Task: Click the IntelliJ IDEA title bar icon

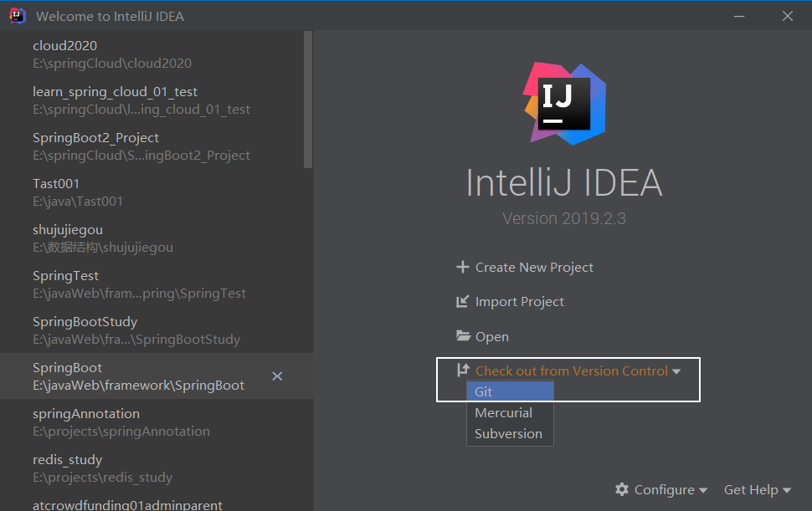Action: [x=17, y=16]
